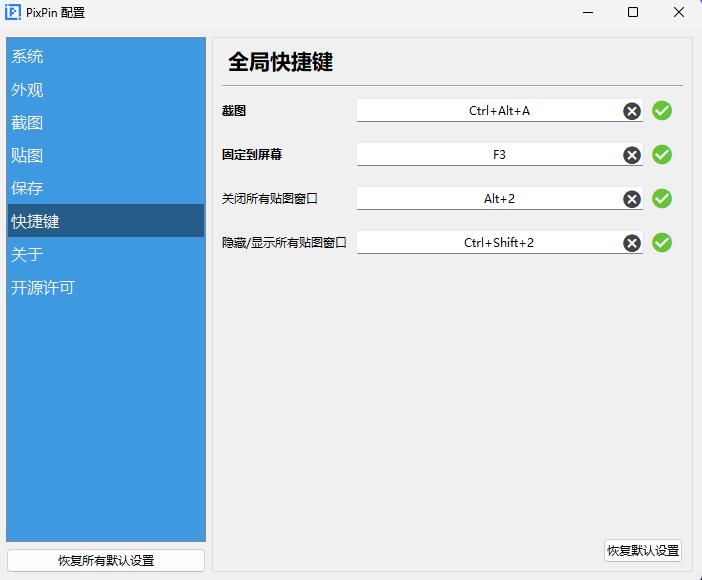This screenshot has width=702, height=580.
Task: Go to the 截图 settings page
Action: [106, 122]
